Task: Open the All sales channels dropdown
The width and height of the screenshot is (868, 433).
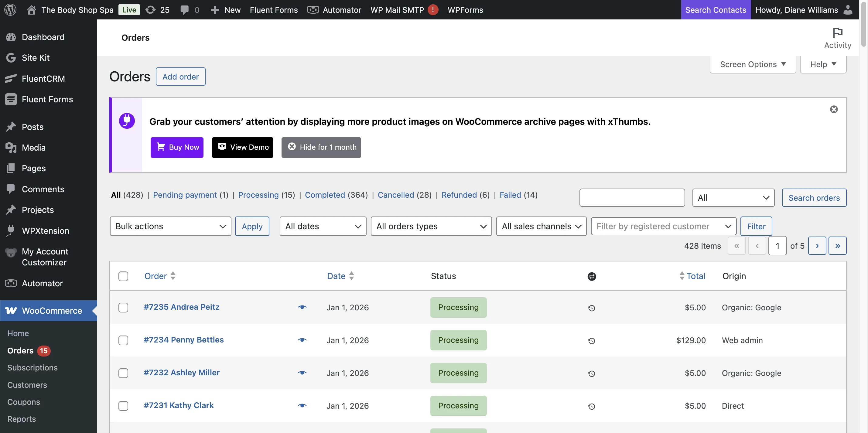Action: [541, 226]
